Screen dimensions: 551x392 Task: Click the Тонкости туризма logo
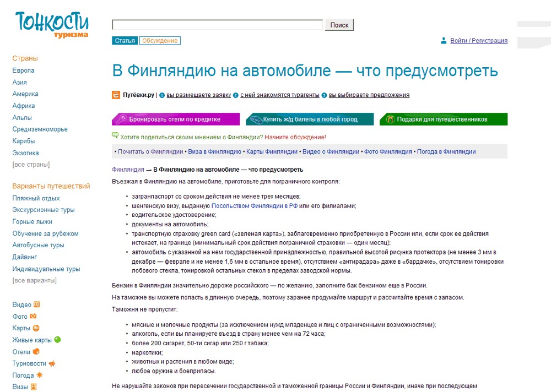[52, 25]
